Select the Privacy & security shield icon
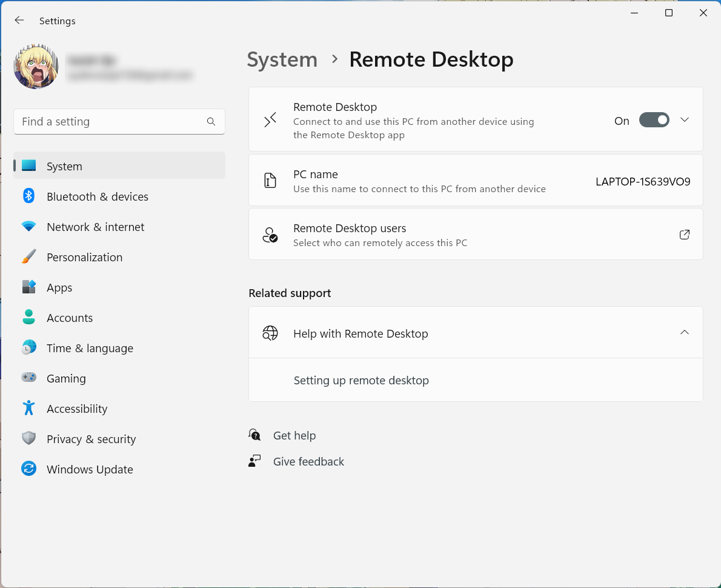Image resolution: width=721 pixels, height=588 pixels. coord(28,439)
